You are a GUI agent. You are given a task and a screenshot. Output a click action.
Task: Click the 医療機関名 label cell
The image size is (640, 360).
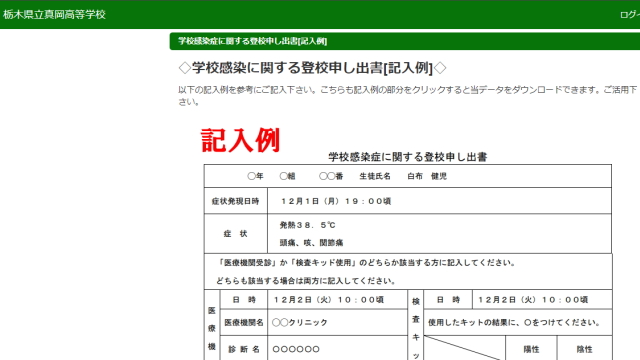pyautogui.click(x=244, y=322)
